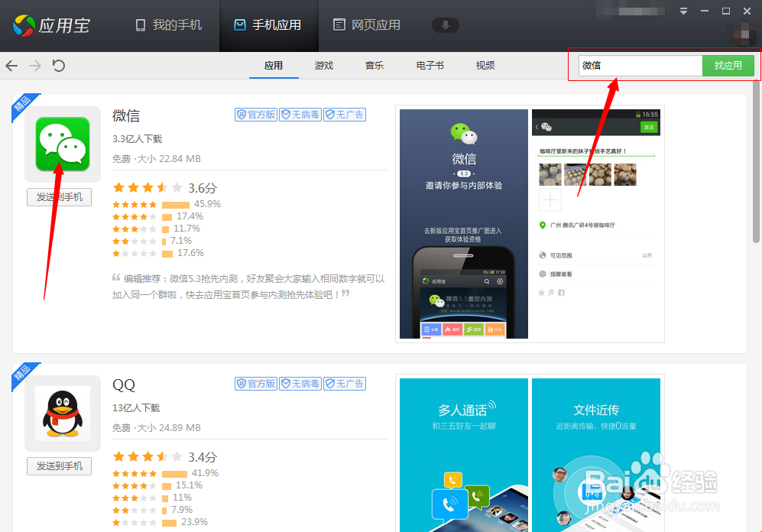Open the download manager arrow button

click(x=445, y=25)
